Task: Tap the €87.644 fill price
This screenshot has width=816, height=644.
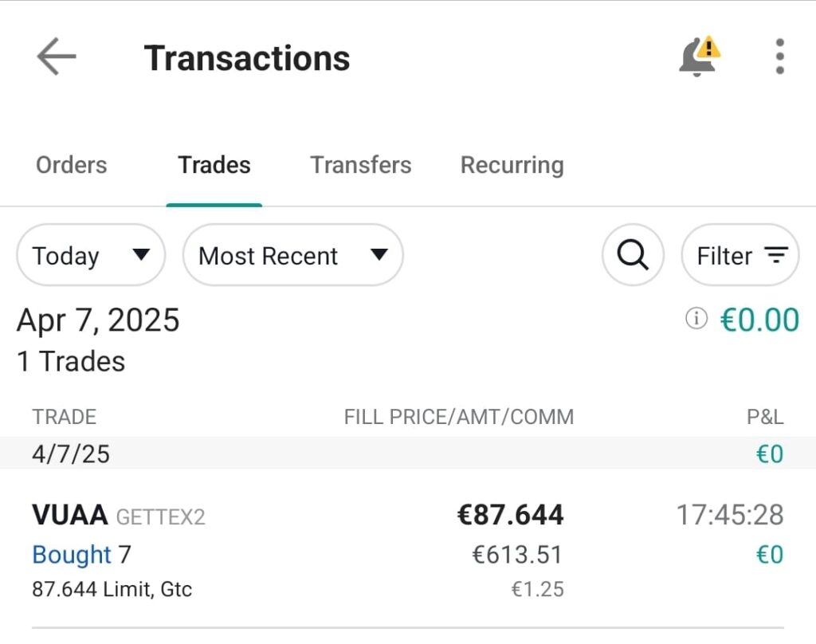Action: pyautogui.click(x=510, y=515)
